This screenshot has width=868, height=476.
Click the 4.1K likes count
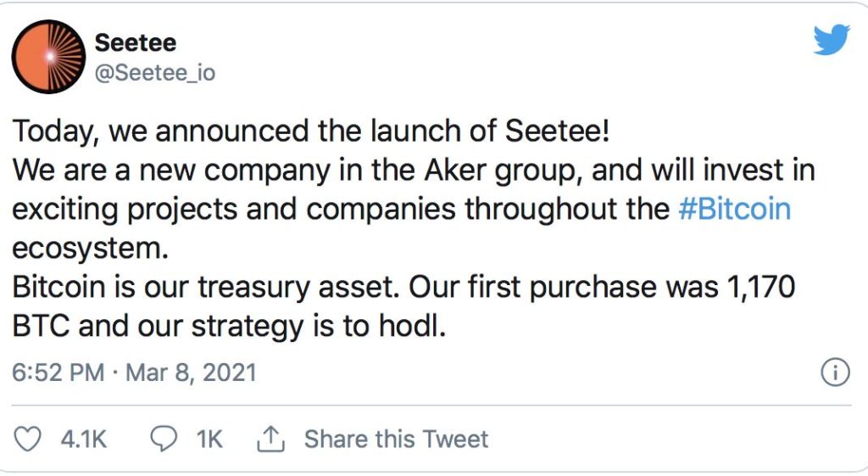[x=84, y=439]
